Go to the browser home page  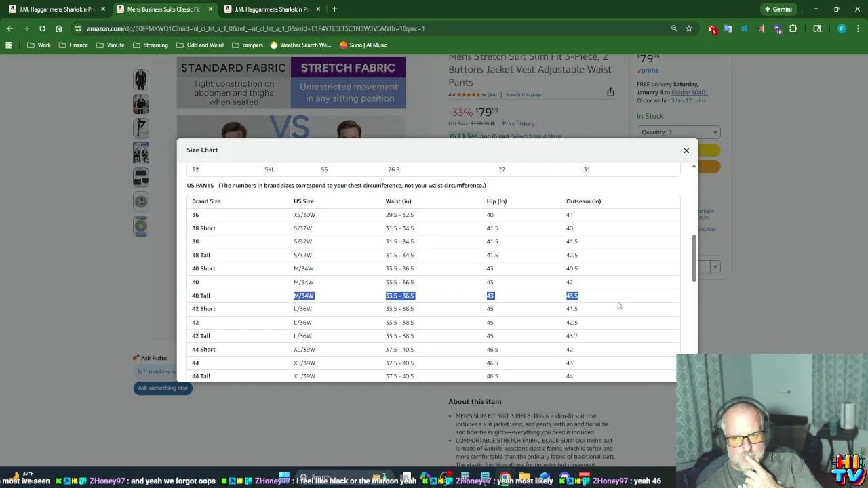(x=58, y=28)
